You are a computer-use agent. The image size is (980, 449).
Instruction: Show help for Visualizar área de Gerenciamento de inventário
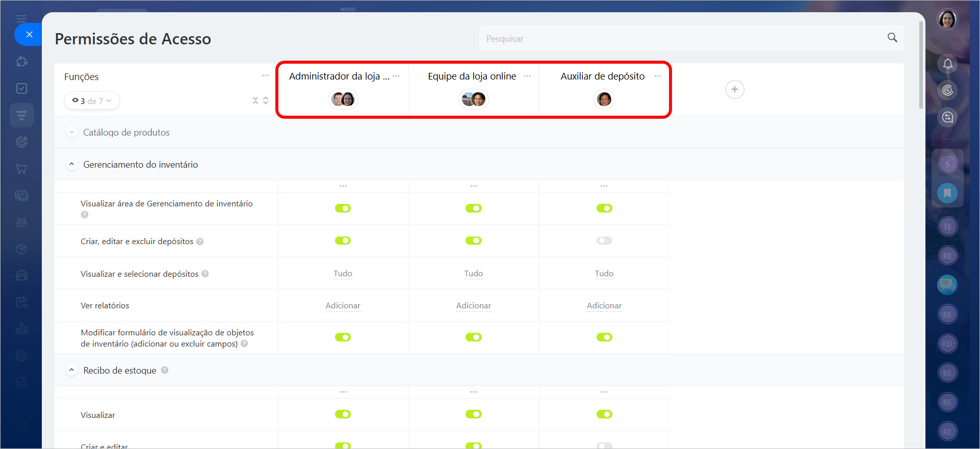pos(85,215)
